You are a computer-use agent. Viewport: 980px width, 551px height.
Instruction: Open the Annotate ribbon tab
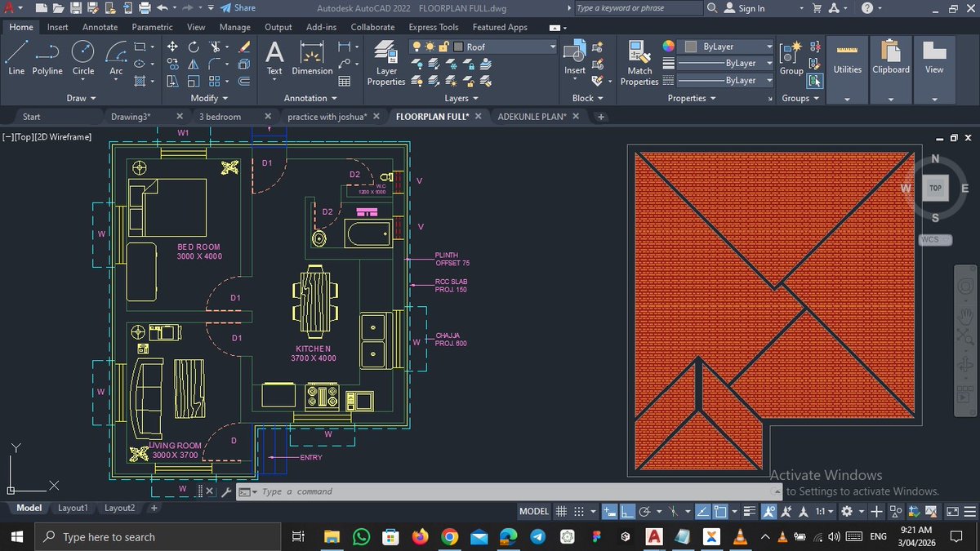tap(100, 27)
